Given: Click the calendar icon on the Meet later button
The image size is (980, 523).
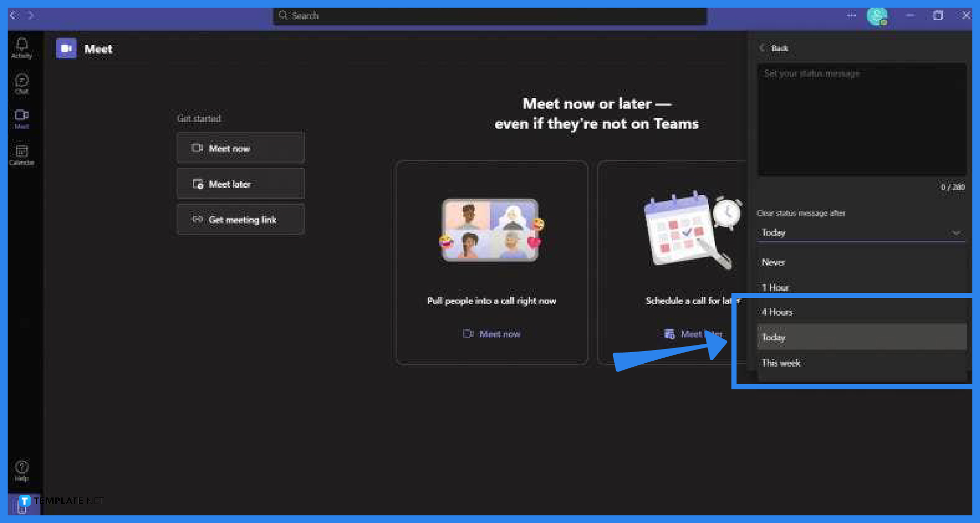Looking at the screenshot, I should point(198,184).
